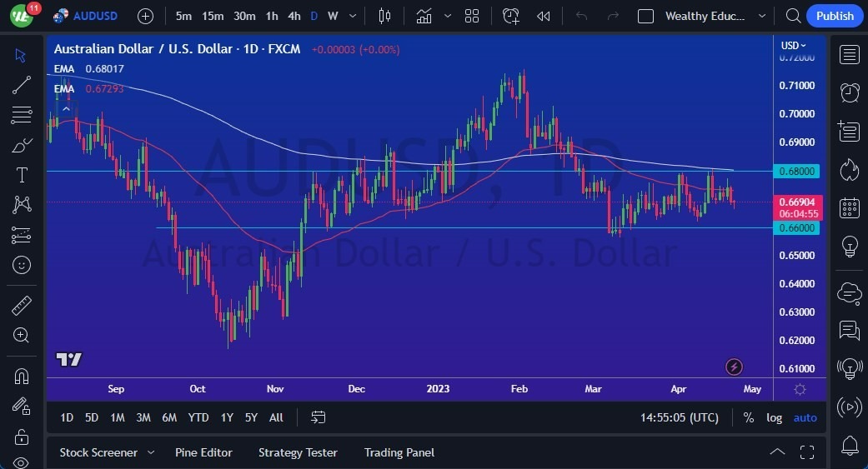This screenshot has width=868, height=469.
Task: Open the Indicators menu
Action: pyautogui.click(x=424, y=16)
